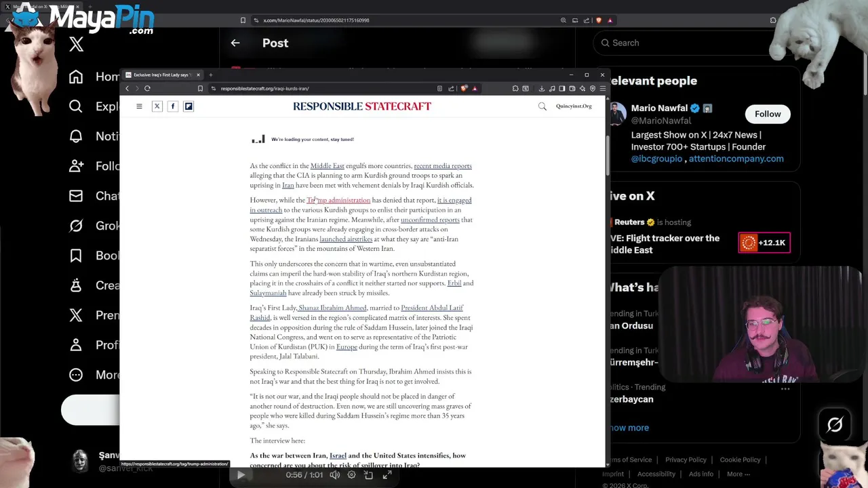
Task: Open Profile icon in X sidebar
Action: [x=76, y=345]
